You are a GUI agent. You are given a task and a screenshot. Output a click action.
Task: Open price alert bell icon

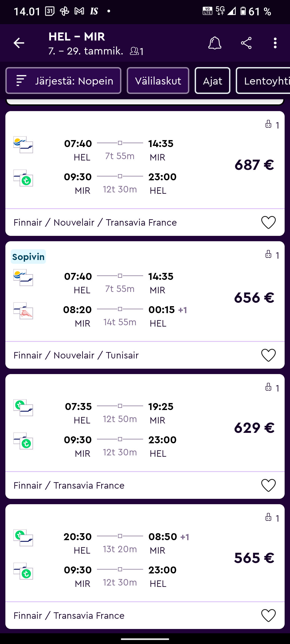[x=215, y=43]
